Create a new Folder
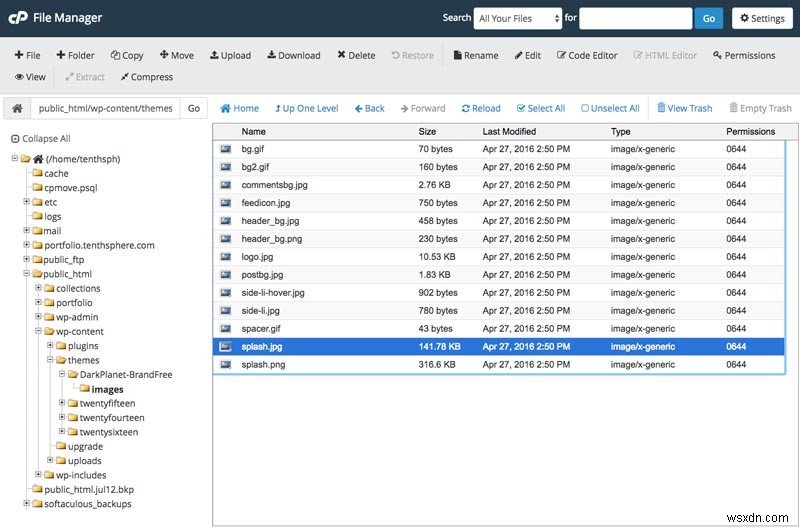 75,55
